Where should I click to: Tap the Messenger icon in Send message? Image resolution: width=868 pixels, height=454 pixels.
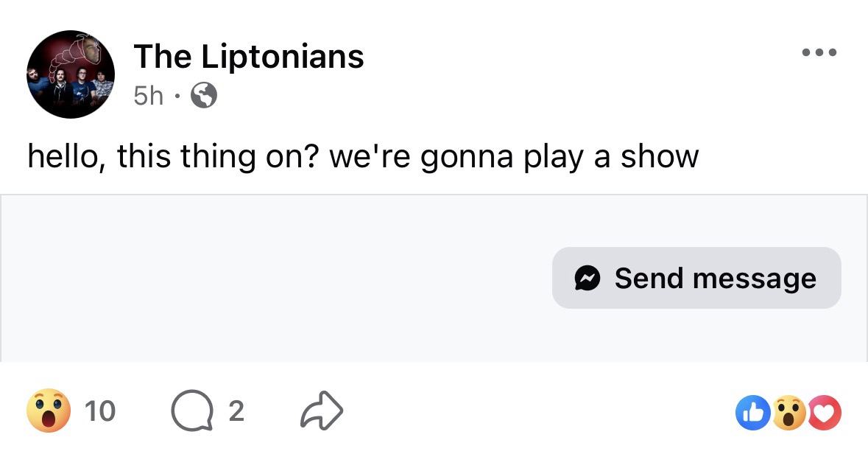(x=588, y=278)
